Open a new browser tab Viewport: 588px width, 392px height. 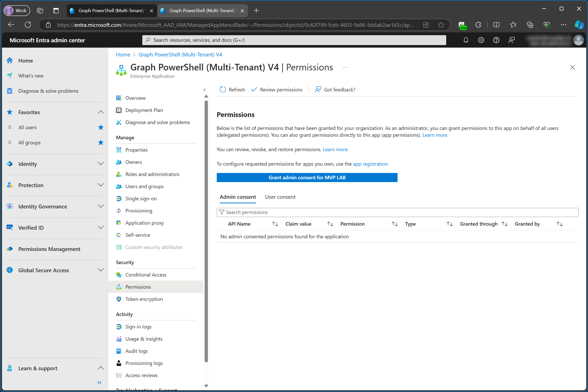[x=257, y=11]
